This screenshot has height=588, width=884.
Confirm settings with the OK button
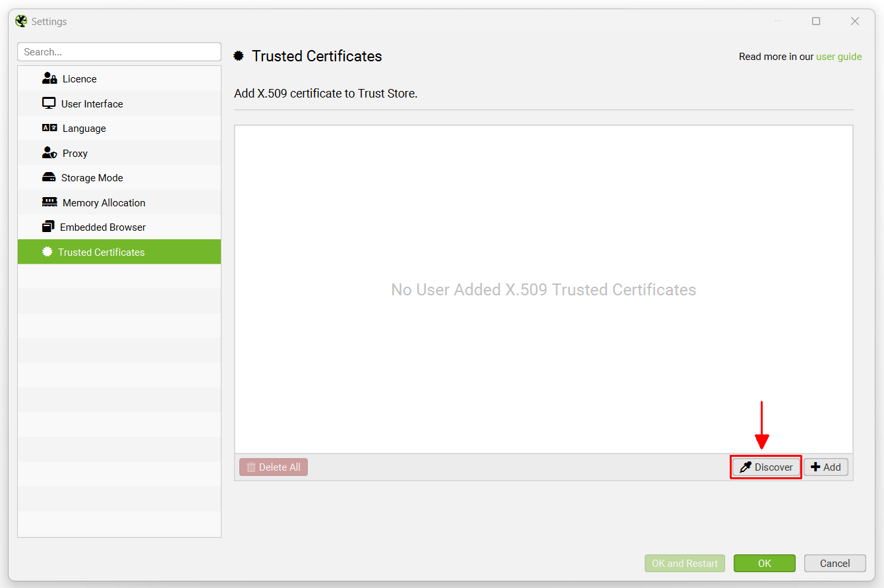[x=765, y=563]
